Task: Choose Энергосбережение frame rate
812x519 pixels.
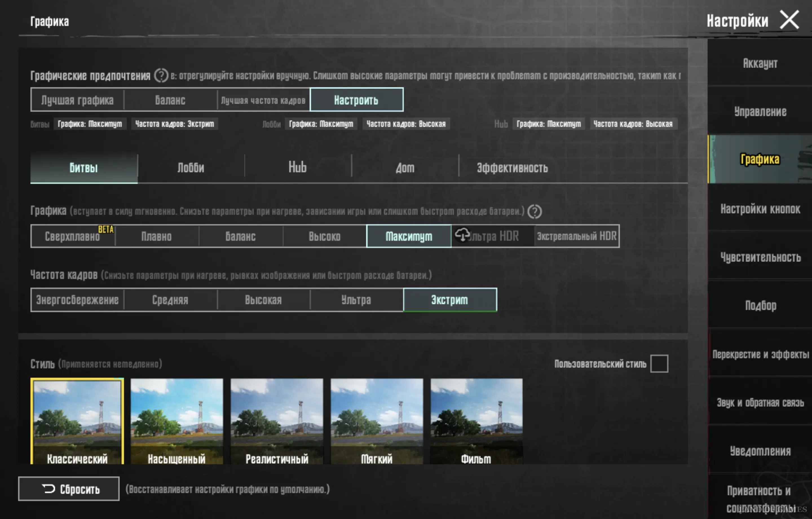Action: tap(77, 300)
